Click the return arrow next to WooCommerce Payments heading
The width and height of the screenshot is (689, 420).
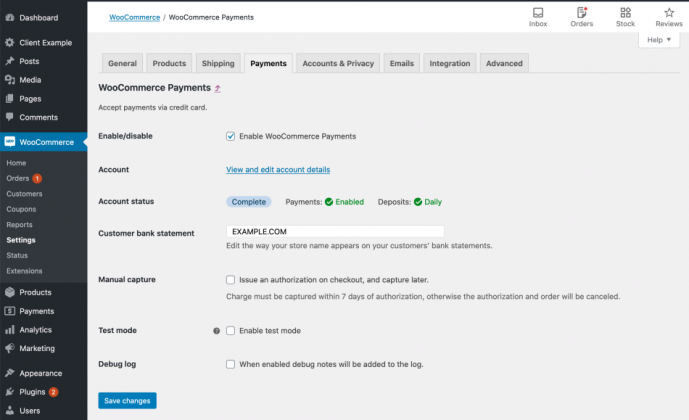click(218, 88)
